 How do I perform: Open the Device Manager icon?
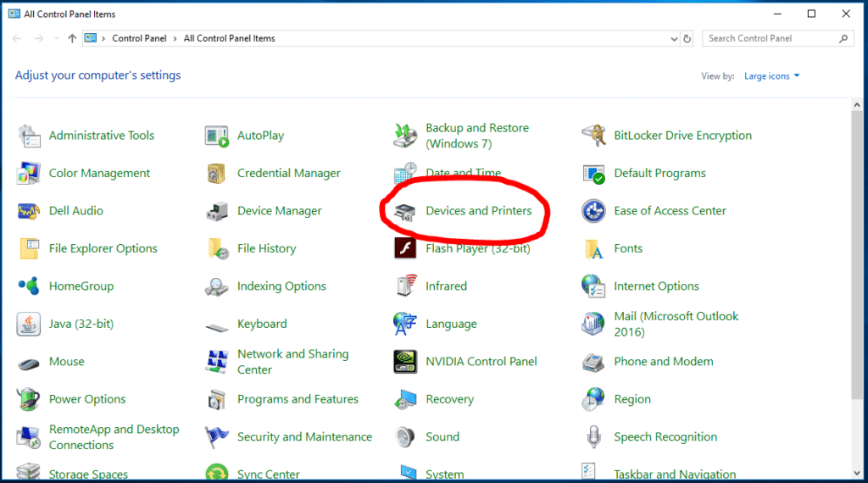(x=217, y=211)
